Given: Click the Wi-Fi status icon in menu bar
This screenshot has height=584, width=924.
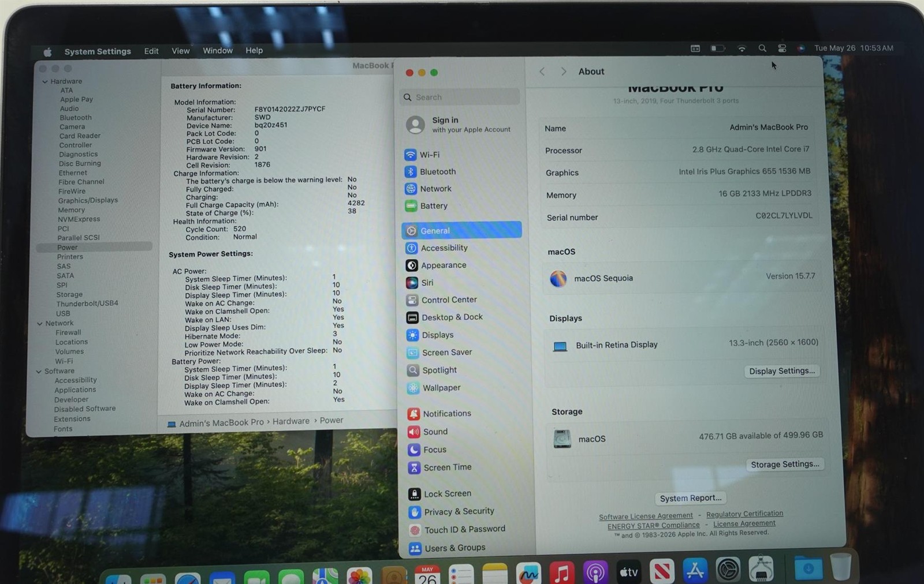Looking at the screenshot, I should (742, 48).
